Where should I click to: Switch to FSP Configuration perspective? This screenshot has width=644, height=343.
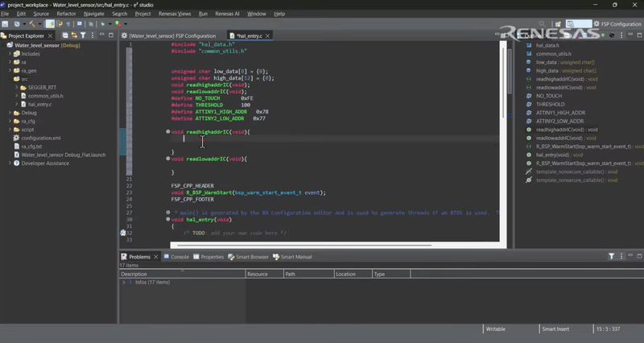[617, 24]
